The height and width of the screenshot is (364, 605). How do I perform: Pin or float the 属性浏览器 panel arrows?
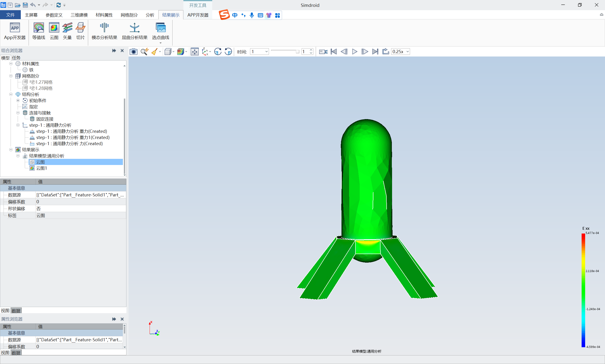tap(114, 319)
